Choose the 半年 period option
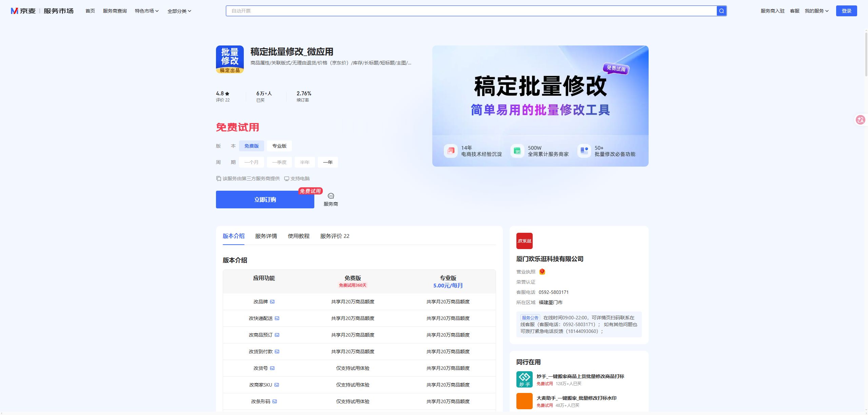The height and width of the screenshot is (415, 868). (305, 162)
